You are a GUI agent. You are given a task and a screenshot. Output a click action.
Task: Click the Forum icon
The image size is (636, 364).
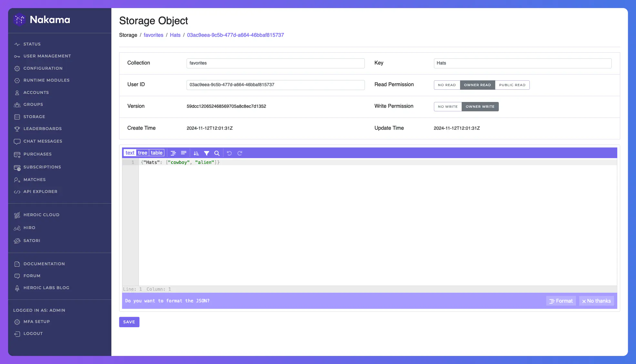pyautogui.click(x=17, y=276)
